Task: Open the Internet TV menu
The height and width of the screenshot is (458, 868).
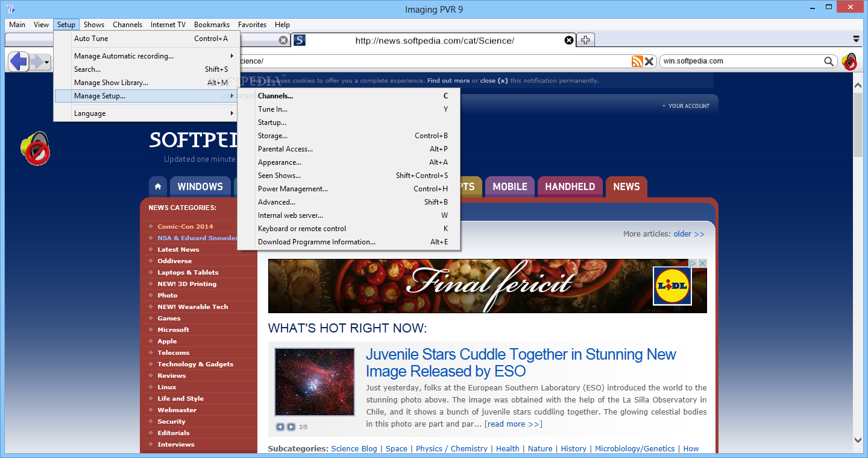Action: (168, 25)
